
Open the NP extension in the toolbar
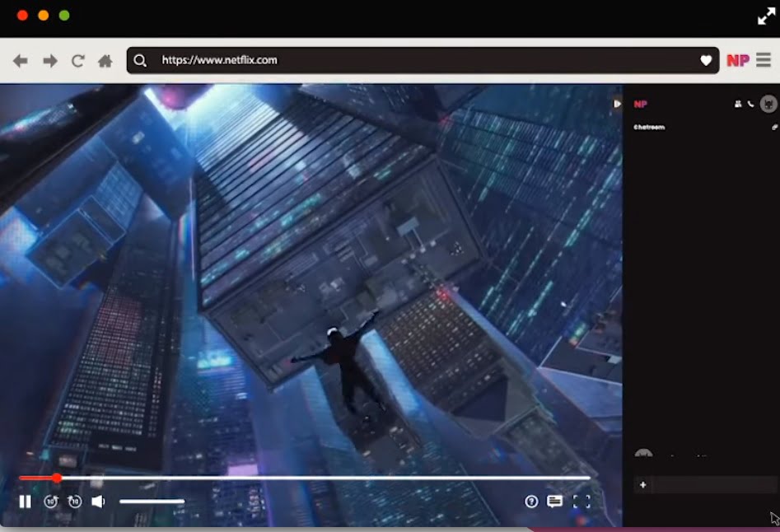click(738, 60)
